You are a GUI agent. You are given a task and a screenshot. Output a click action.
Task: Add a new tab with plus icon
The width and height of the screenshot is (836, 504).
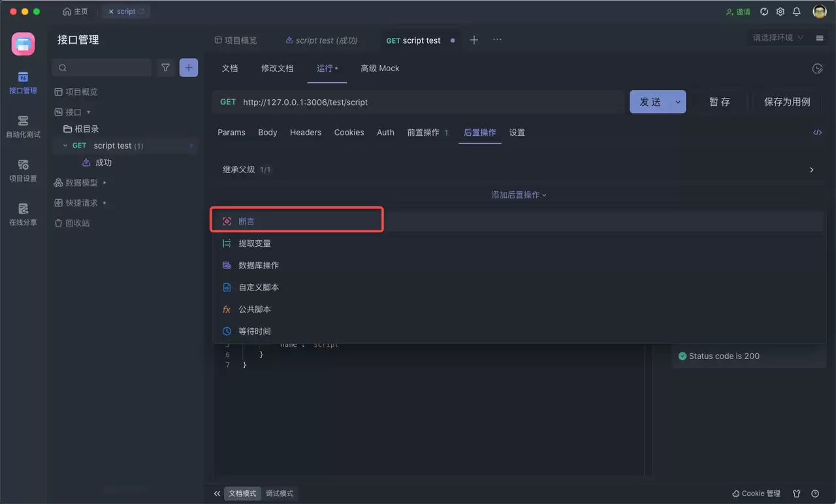point(474,40)
